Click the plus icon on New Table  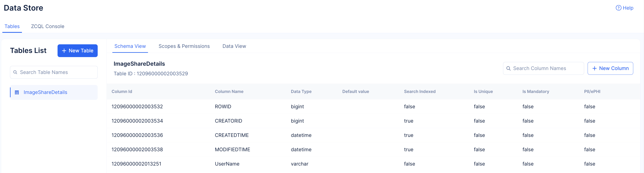(64, 51)
